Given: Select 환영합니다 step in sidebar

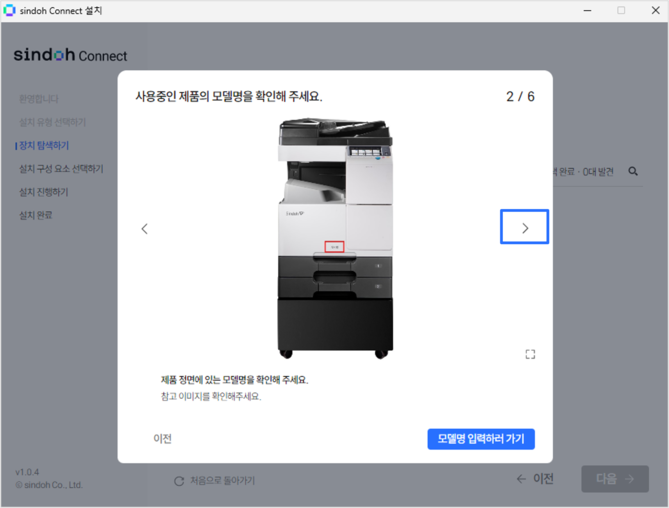Looking at the screenshot, I should click(x=38, y=99).
